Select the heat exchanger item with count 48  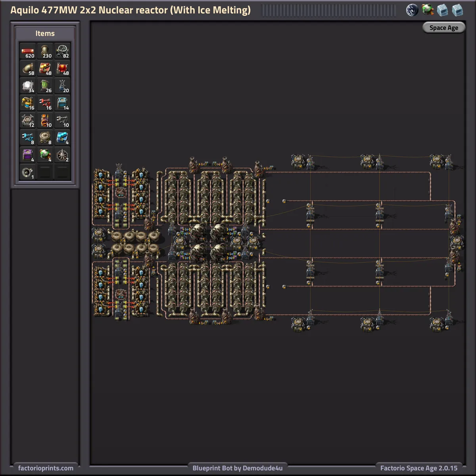63,69
